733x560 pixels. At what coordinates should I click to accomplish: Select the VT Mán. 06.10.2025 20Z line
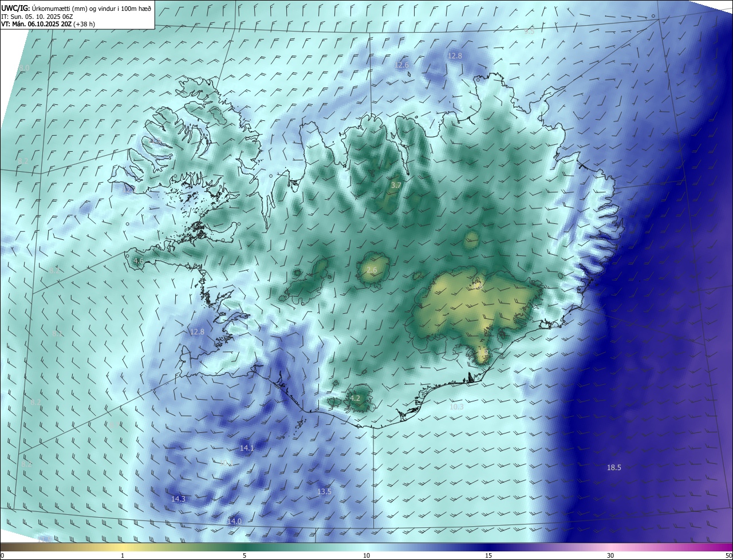(48, 24)
